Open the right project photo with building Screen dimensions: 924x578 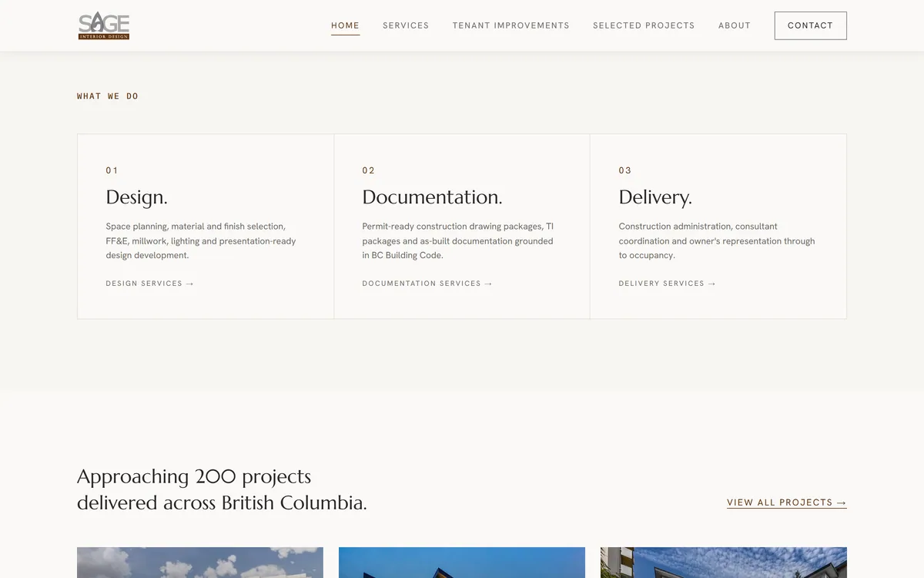tap(724, 563)
